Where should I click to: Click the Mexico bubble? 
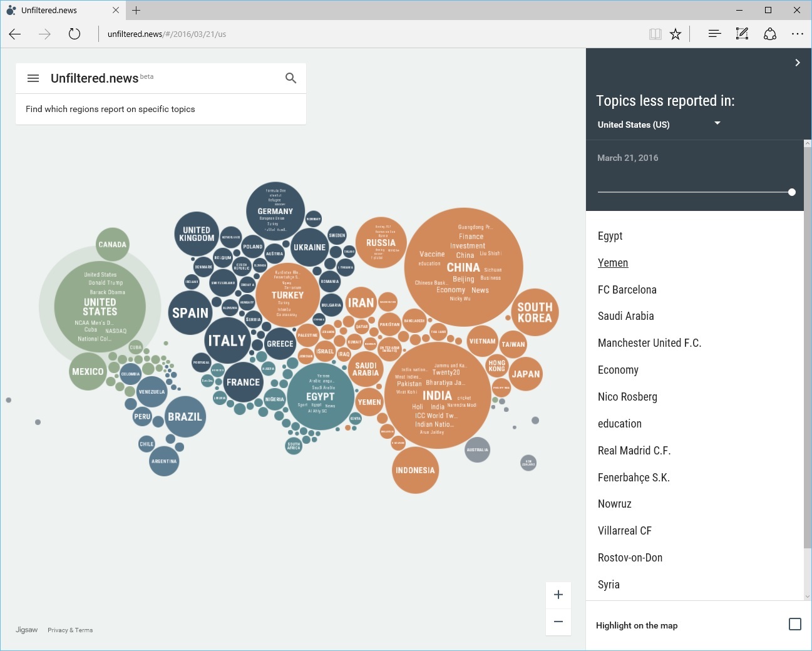click(x=88, y=371)
